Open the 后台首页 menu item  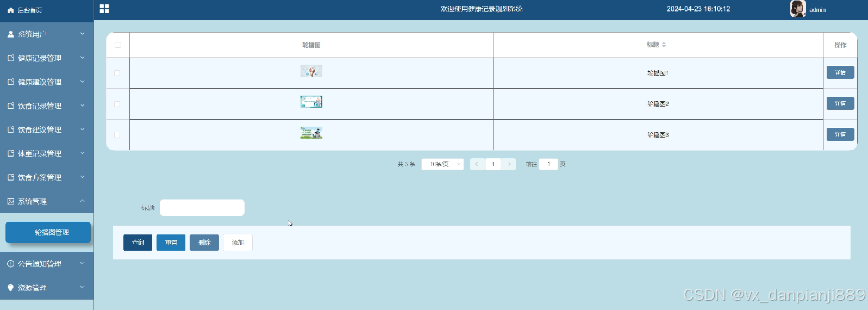click(x=47, y=10)
